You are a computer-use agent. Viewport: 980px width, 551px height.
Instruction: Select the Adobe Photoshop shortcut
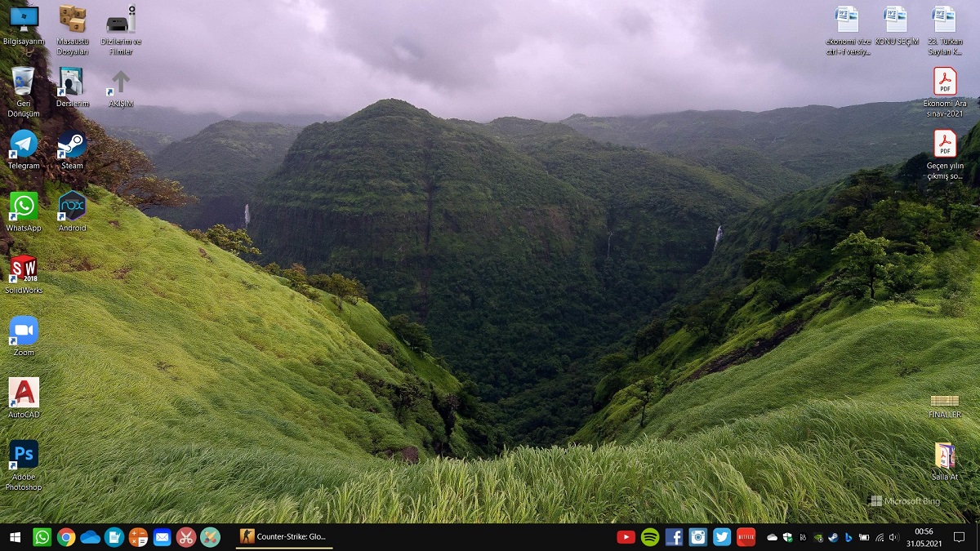pos(24,455)
